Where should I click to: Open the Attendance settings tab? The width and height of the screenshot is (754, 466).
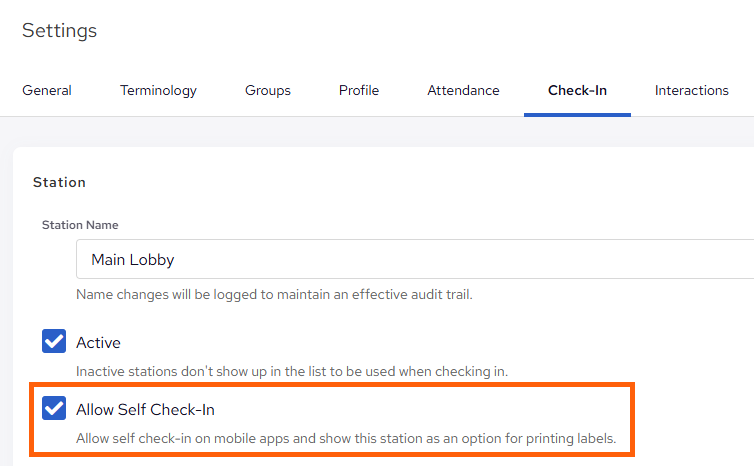click(x=463, y=90)
